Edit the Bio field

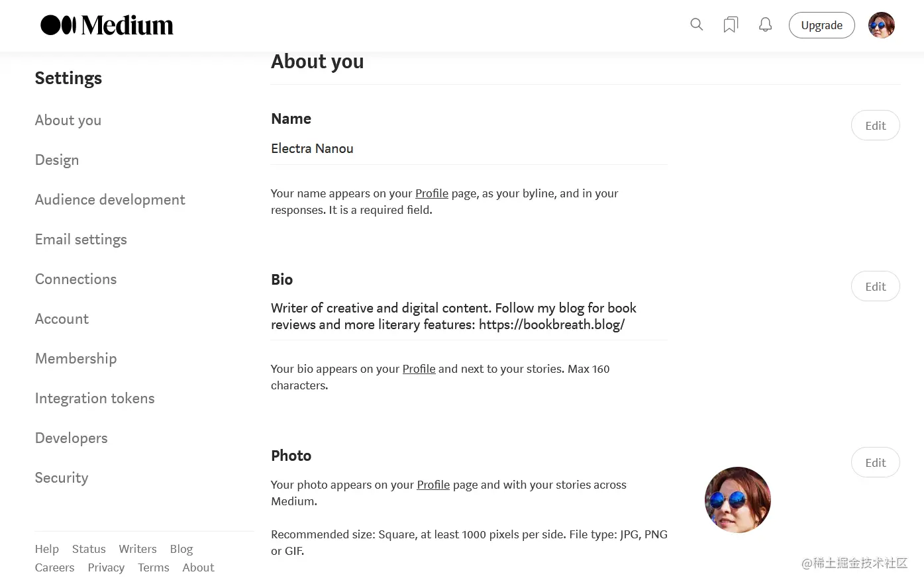coord(876,286)
